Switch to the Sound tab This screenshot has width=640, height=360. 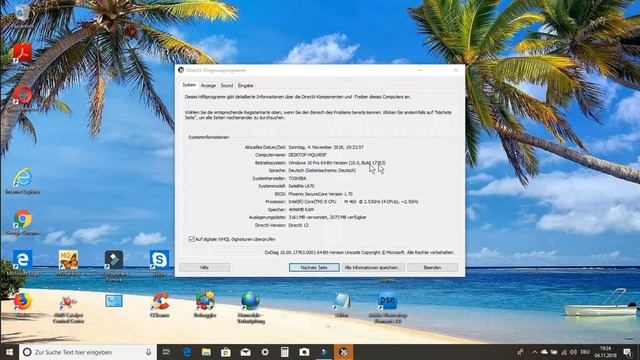[x=227, y=86]
